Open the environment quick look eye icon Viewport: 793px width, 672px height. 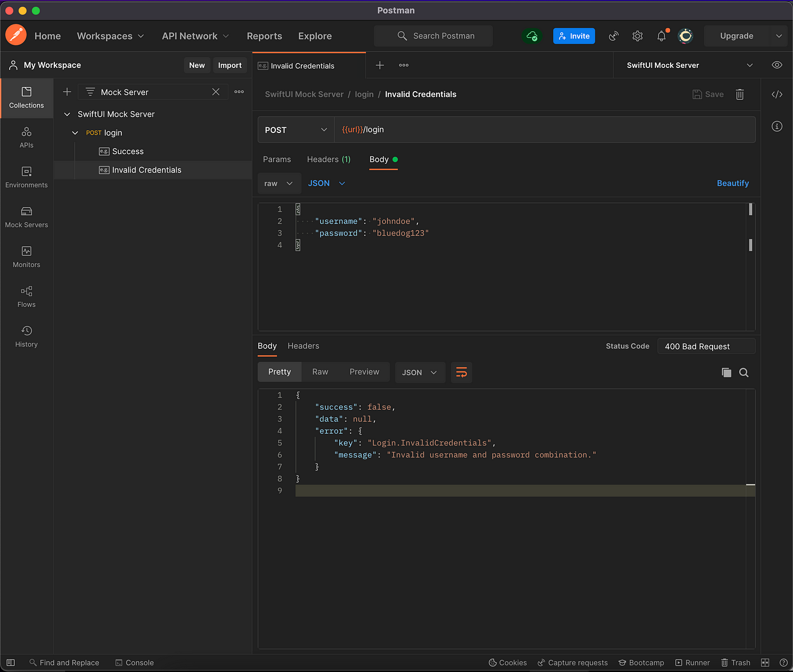[777, 65]
